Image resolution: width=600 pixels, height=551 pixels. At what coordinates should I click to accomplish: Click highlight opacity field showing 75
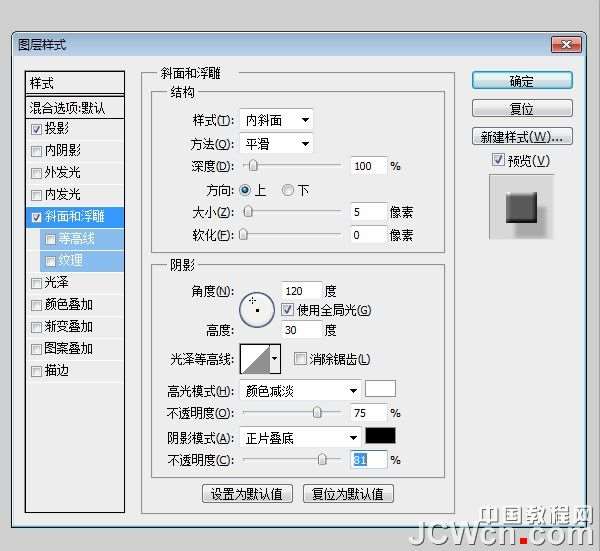pyautogui.click(x=368, y=413)
